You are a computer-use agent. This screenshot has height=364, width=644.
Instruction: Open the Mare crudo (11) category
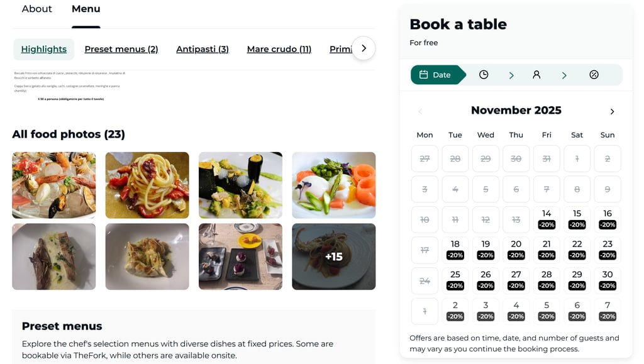[279, 48]
